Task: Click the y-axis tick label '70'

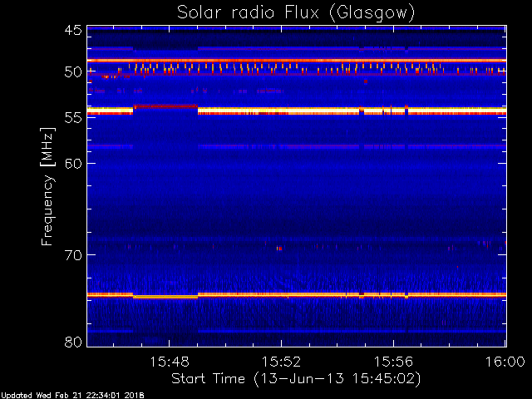Action: coord(73,255)
